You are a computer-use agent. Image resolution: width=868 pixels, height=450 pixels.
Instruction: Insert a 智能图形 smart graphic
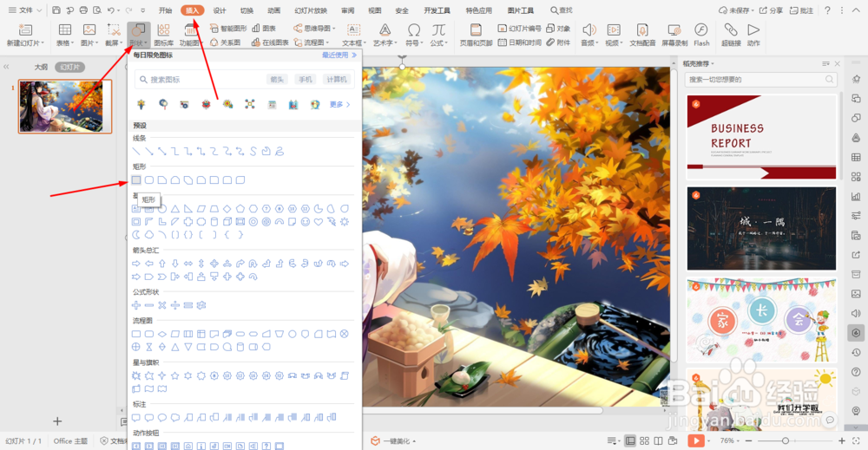click(228, 29)
